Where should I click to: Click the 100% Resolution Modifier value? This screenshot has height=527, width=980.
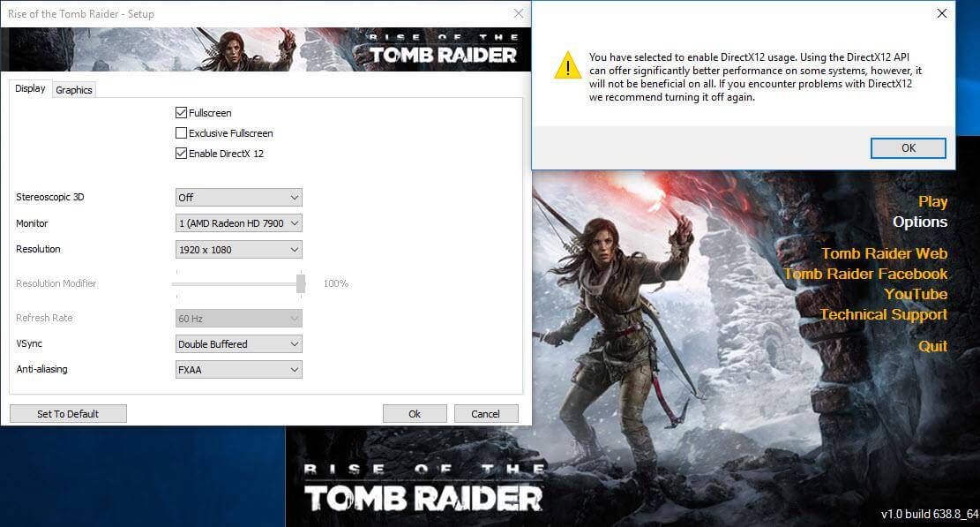pyautogui.click(x=335, y=284)
